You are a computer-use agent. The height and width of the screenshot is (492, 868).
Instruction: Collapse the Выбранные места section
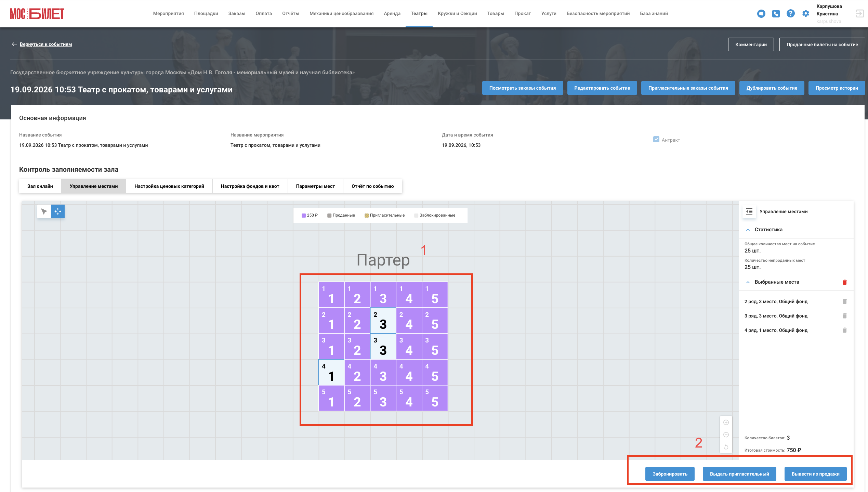(748, 282)
